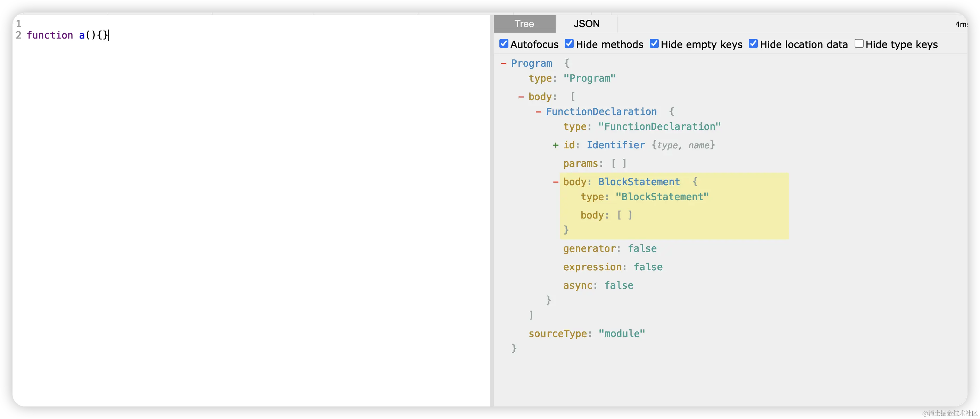Click the BlockStatement node label
Image resolution: width=980 pixels, height=419 pixels.
coord(639,182)
